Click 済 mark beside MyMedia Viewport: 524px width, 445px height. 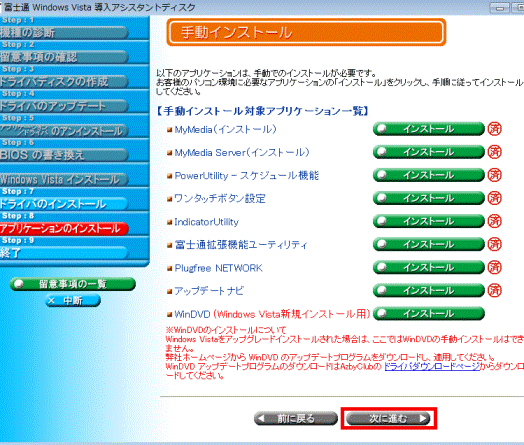[495, 129]
